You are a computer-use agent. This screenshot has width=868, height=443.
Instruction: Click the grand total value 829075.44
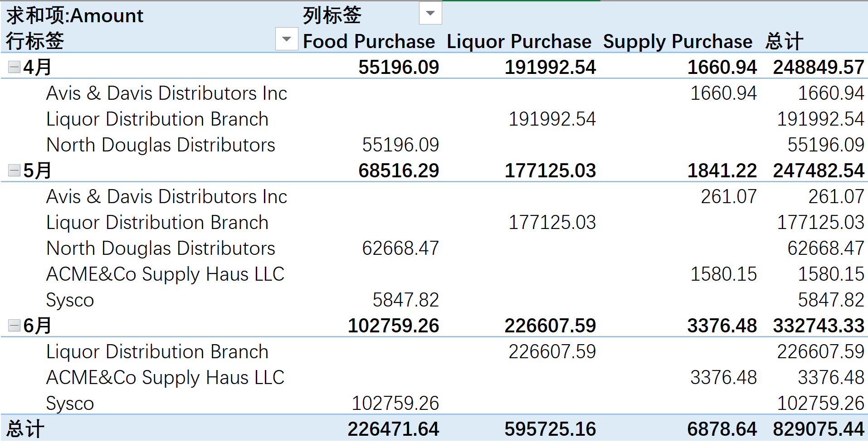click(x=819, y=429)
